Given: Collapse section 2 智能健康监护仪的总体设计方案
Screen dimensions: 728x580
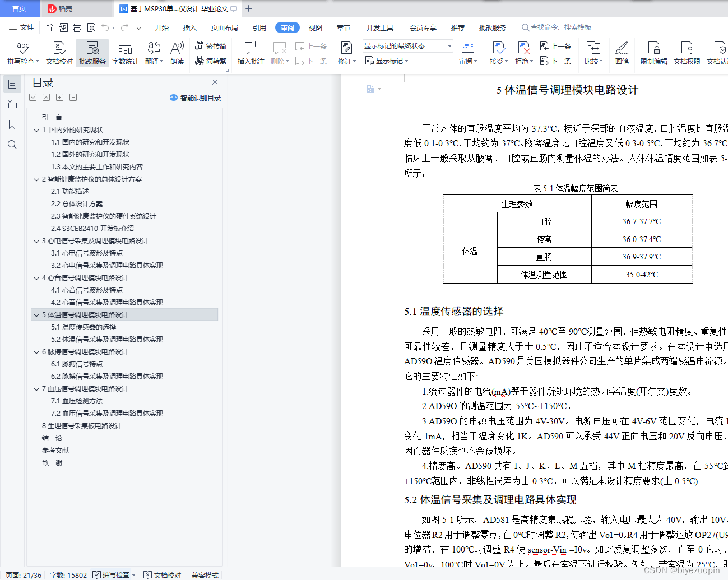Looking at the screenshot, I should [36, 179].
